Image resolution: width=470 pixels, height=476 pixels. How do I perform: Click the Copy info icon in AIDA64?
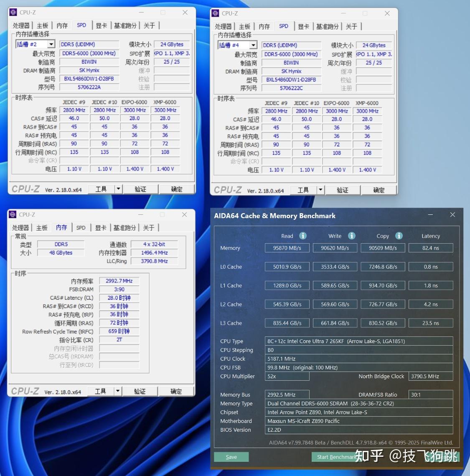pyautogui.click(x=399, y=236)
